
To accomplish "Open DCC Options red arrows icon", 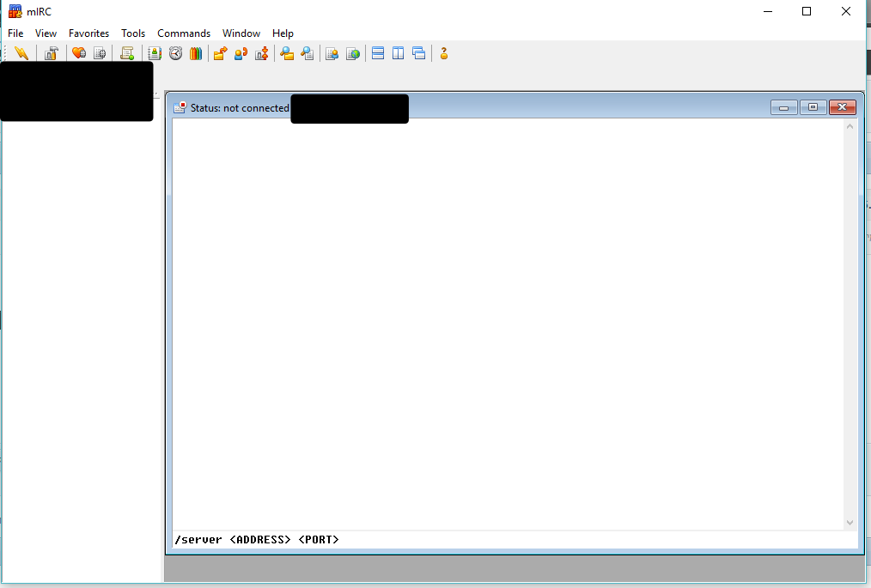I will click(x=262, y=53).
